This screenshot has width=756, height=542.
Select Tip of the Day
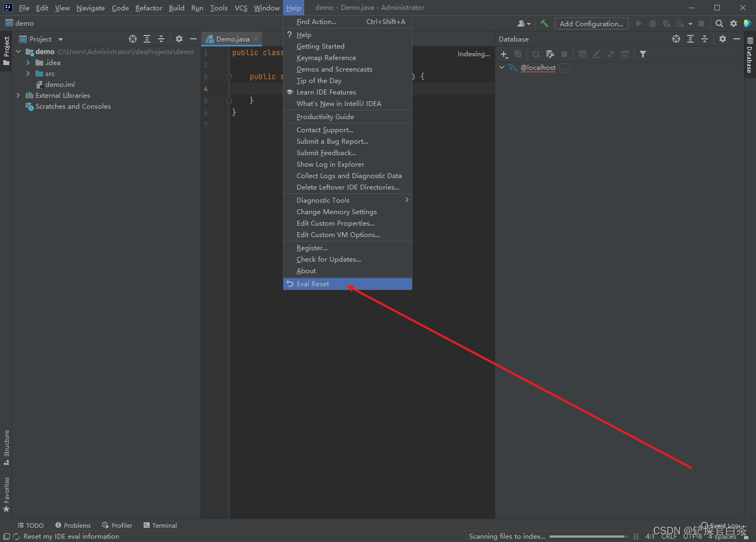coord(347,81)
